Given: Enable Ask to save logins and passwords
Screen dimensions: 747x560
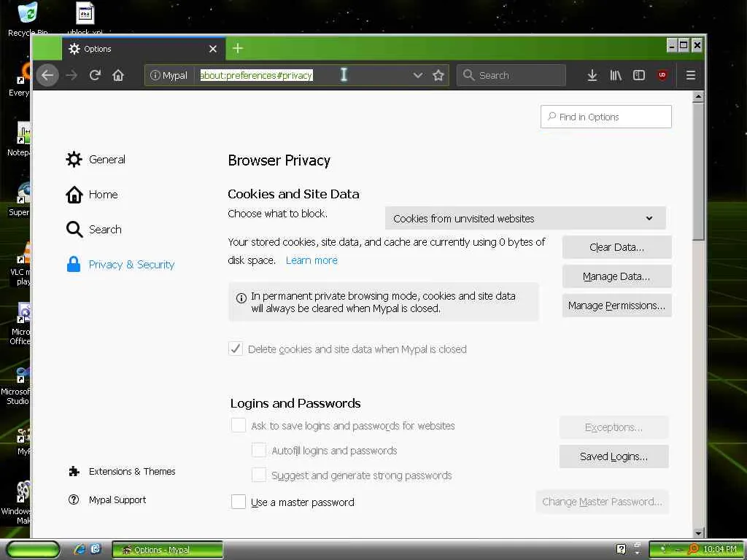Looking at the screenshot, I should (239, 425).
